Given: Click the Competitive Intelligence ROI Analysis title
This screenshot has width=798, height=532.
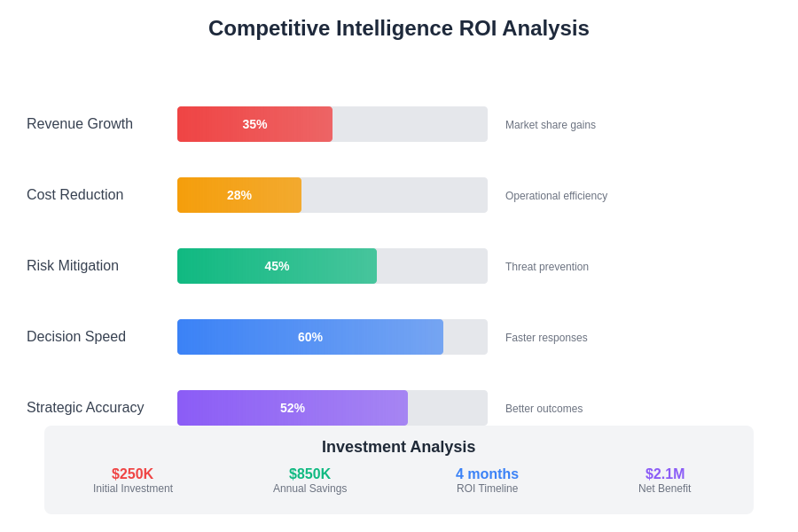Looking at the screenshot, I should tap(398, 28).
